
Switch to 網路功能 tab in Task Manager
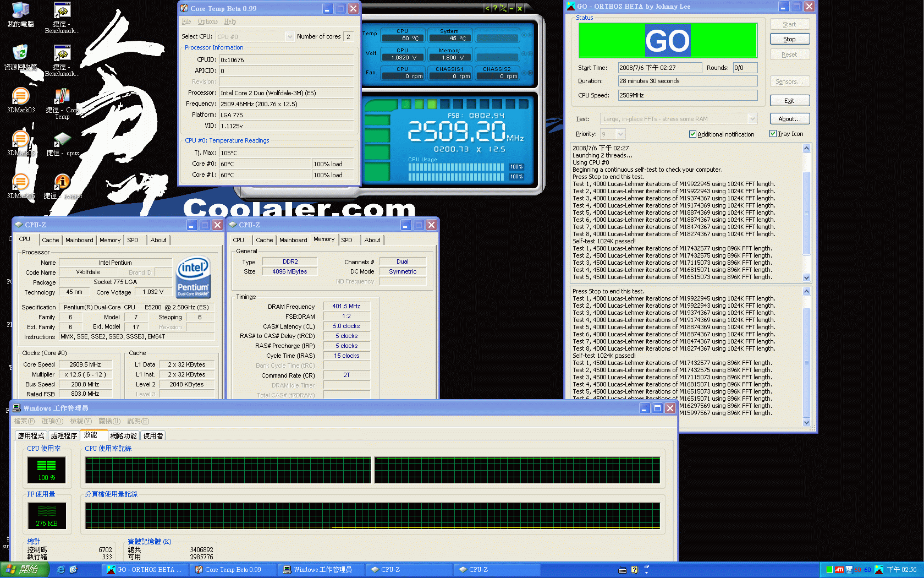(x=123, y=435)
